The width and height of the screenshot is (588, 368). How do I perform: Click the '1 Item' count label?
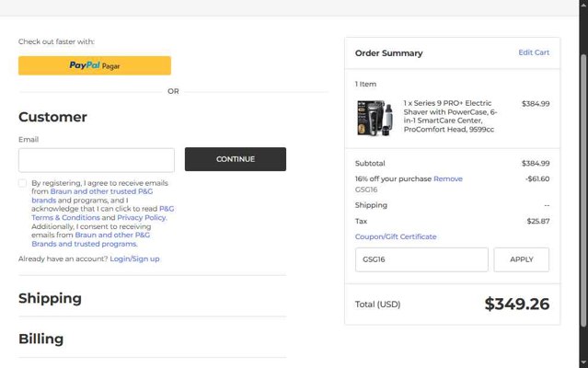365,84
